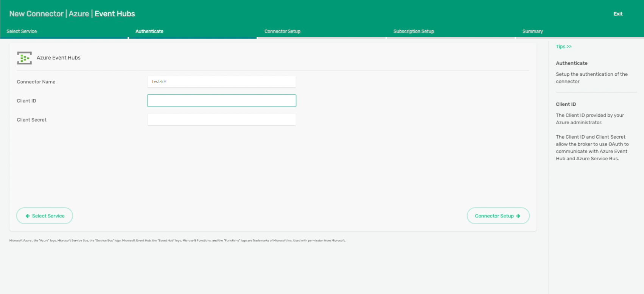Click the right arrow icon on the Connector Setup button
644x294 pixels.
pyautogui.click(x=518, y=216)
